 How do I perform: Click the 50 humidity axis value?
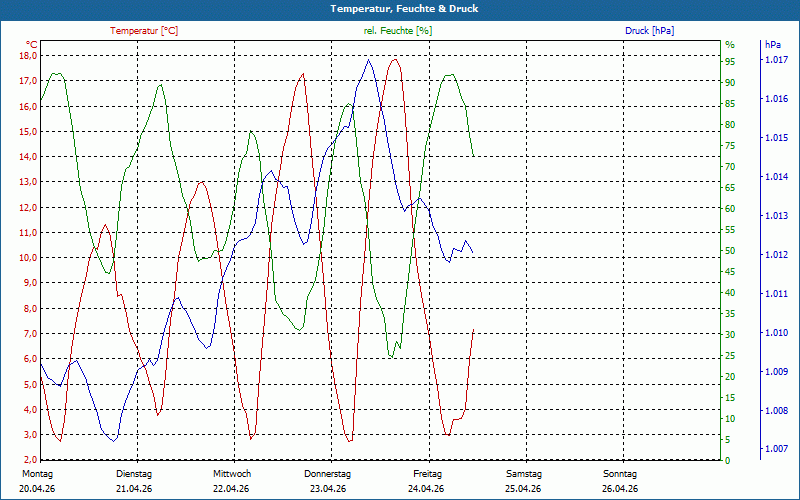[x=731, y=251]
